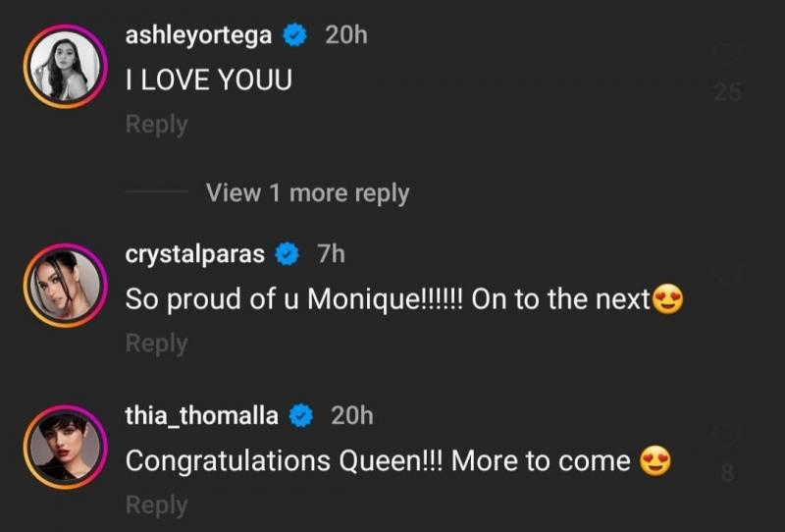The width and height of the screenshot is (785, 532).
Task: Click the "I LOVE YOUU" comment text
Action: pos(209,80)
